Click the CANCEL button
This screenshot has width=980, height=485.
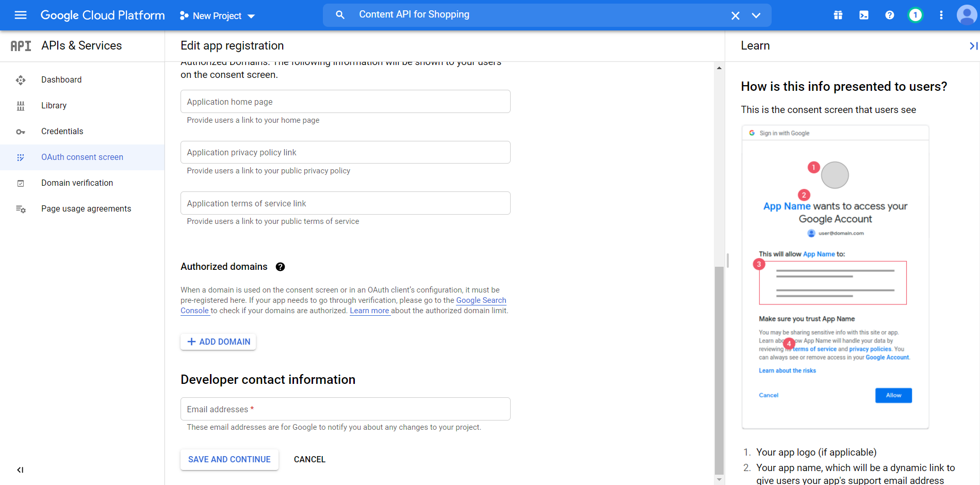click(x=309, y=459)
